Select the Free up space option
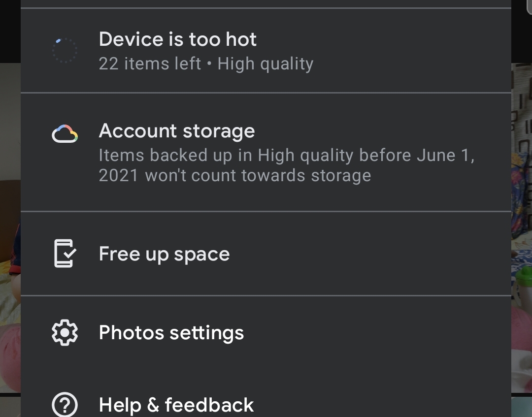This screenshot has width=532, height=417. point(164,254)
